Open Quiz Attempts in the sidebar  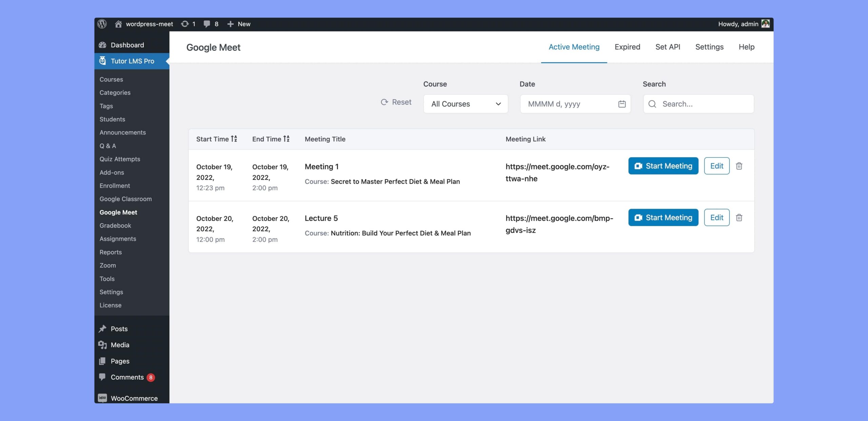point(120,159)
